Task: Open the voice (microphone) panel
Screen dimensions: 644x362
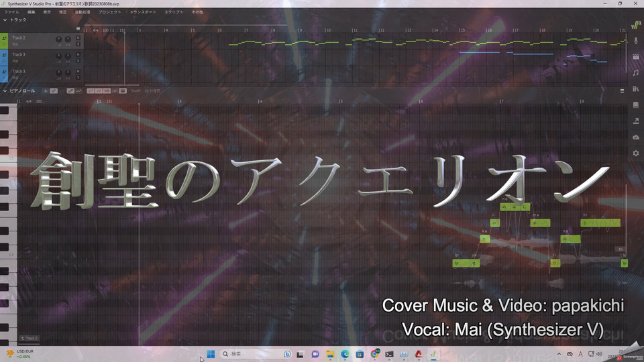Action: 636,41
